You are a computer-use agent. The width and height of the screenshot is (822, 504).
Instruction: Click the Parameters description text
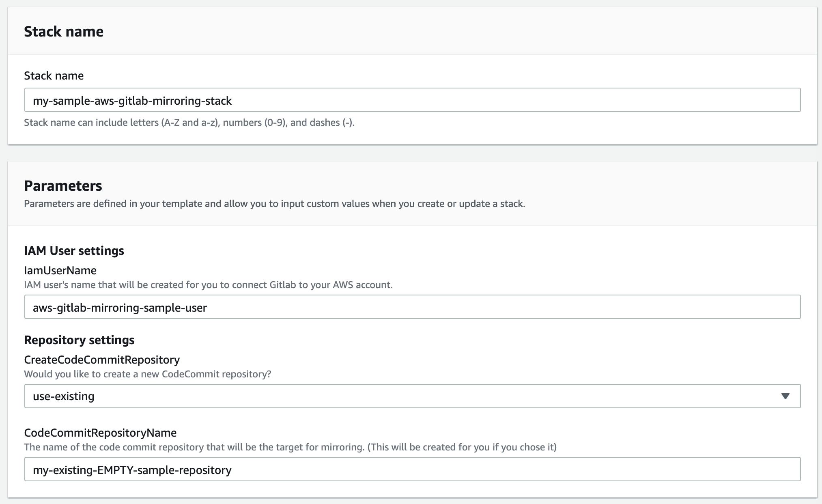pos(274,204)
